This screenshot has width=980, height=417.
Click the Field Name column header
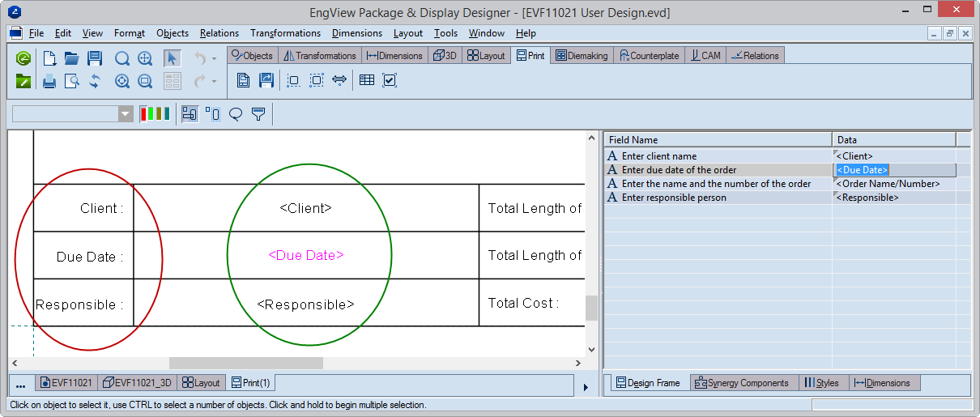click(x=718, y=140)
